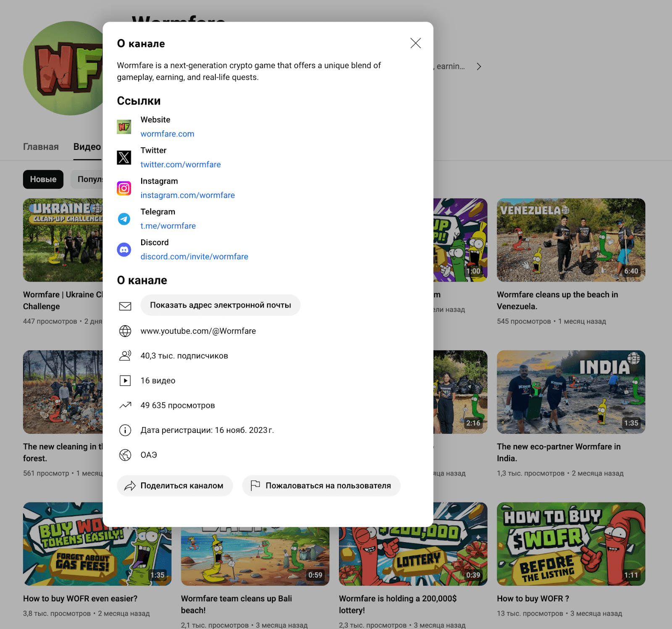Screen dimensions: 672x629
Task: Click the X Twitter icon
Action: click(x=124, y=157)
